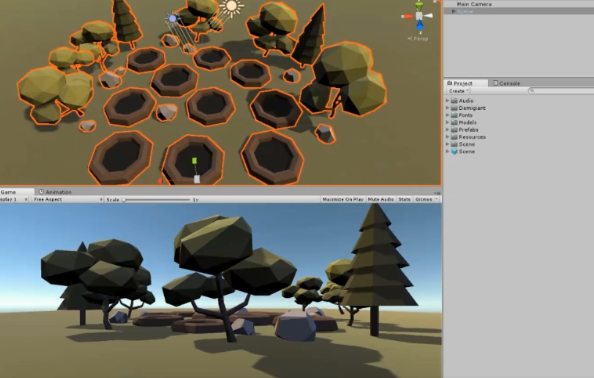The image size is (594, 378).
Task: Click the search magnifier icon in Project panel
Action: click(531, 91)
